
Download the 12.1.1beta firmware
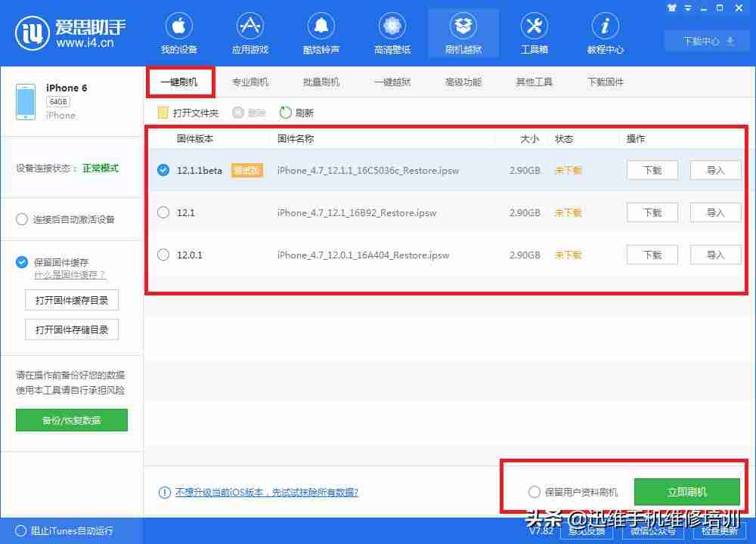(652, 170)
